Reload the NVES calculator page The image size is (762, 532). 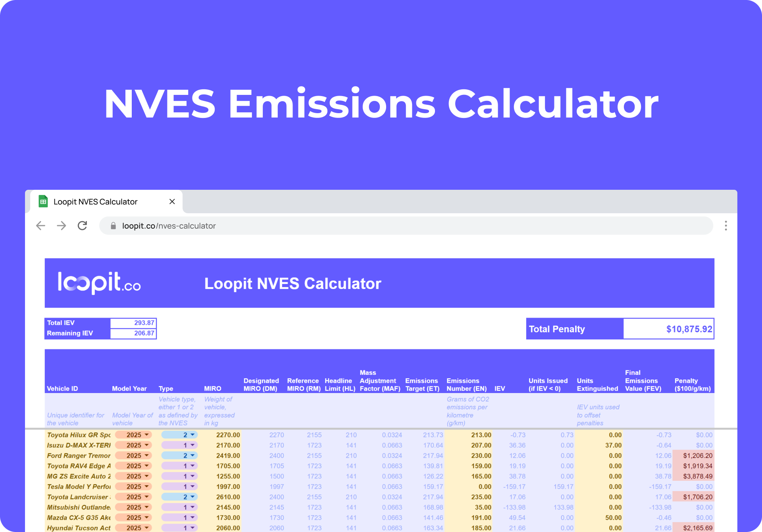(x=82, y=226)
